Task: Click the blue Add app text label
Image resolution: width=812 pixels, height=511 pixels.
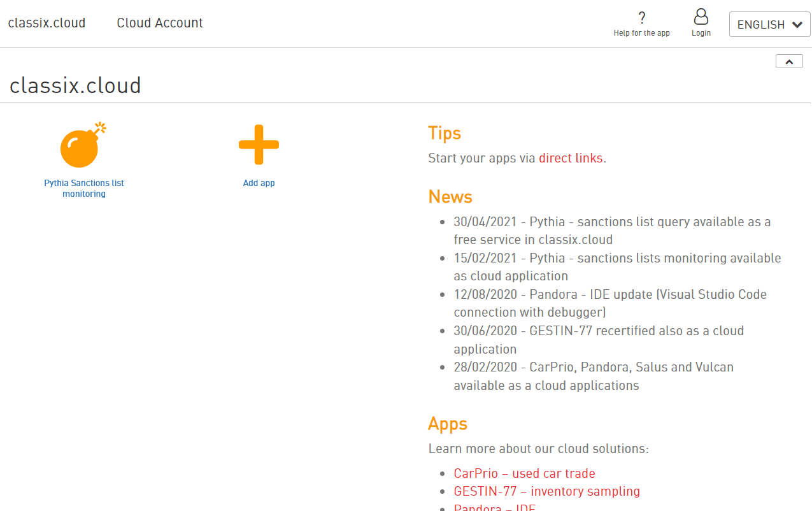Action: point(259,183)
